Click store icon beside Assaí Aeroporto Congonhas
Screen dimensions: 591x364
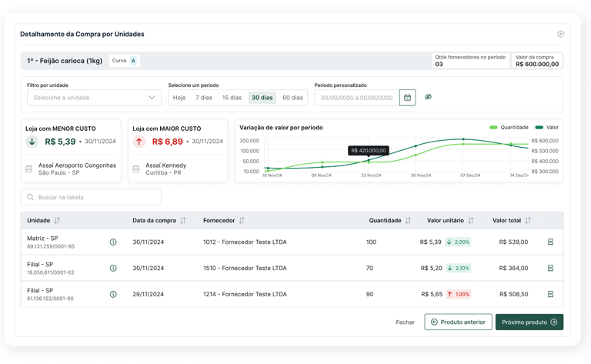click(28, 169)
